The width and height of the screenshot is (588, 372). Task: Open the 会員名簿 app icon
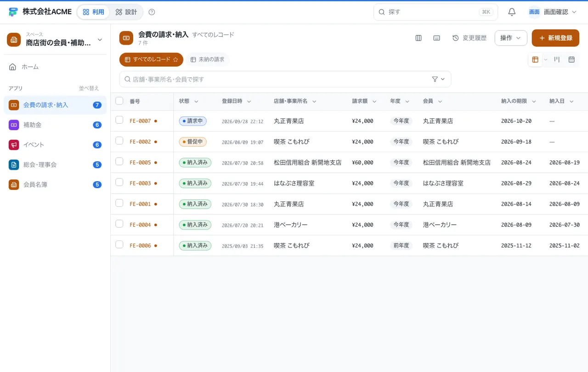click(14, 184)
